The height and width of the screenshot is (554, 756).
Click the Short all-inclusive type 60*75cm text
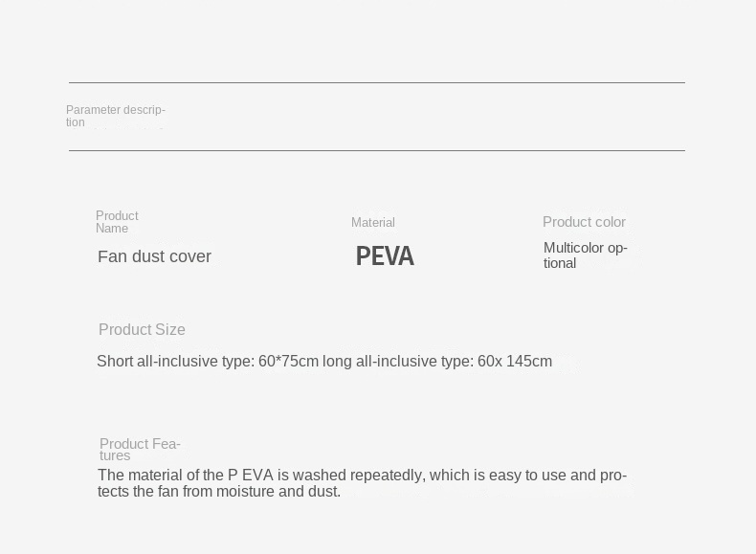[x=208, y=361]
